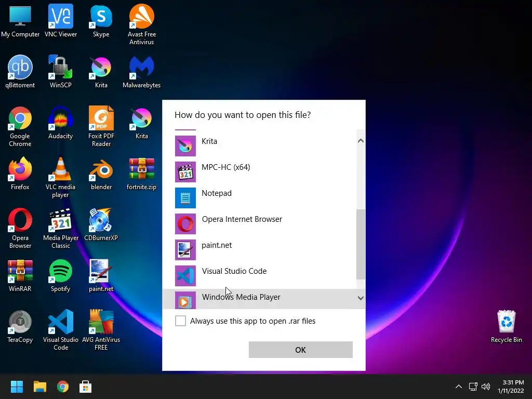Select Avast Free Antivirus desktop icon
The height and width of the screenshot is (399, 532).
tap(141, 24)
